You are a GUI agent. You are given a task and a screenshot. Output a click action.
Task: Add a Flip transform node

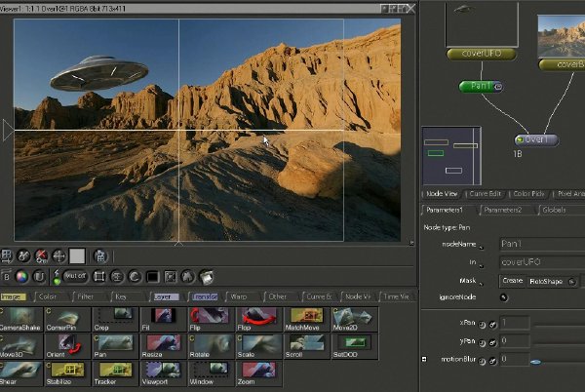(x=207, y=318)
